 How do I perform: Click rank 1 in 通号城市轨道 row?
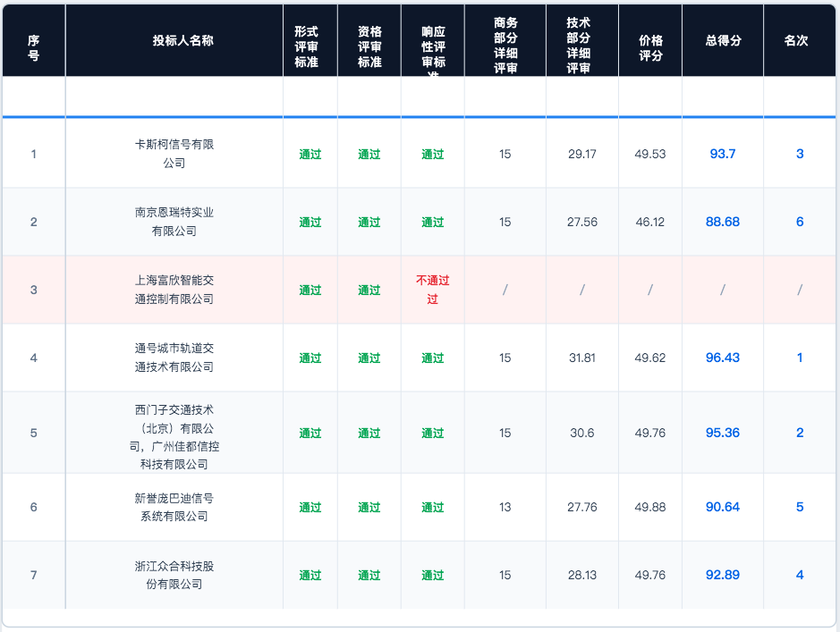click(800, 358)
